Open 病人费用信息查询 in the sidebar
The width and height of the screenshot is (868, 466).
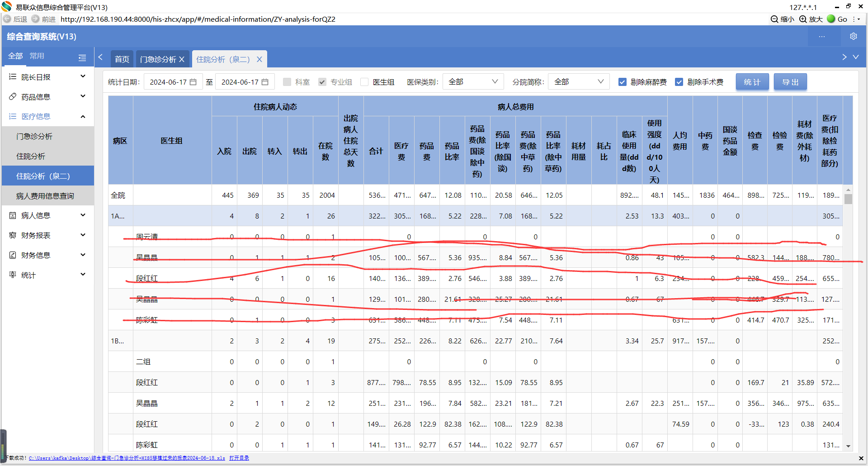click(48, 196)
